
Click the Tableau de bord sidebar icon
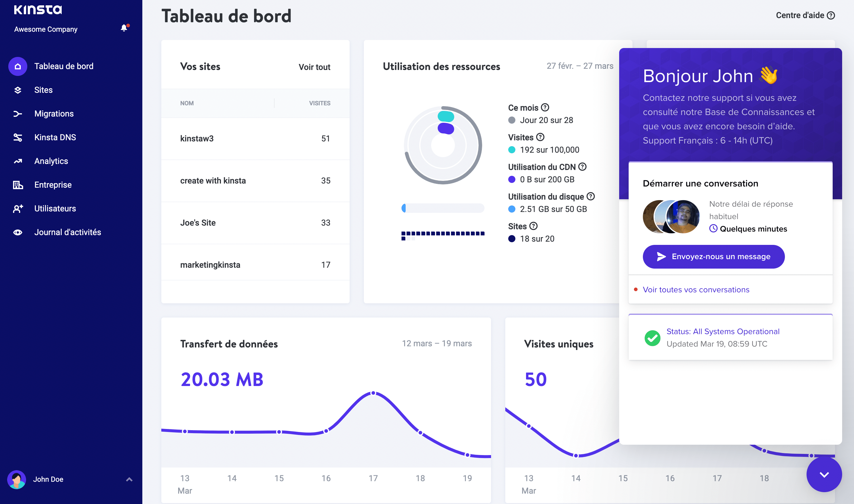click(x=17, y=66)
